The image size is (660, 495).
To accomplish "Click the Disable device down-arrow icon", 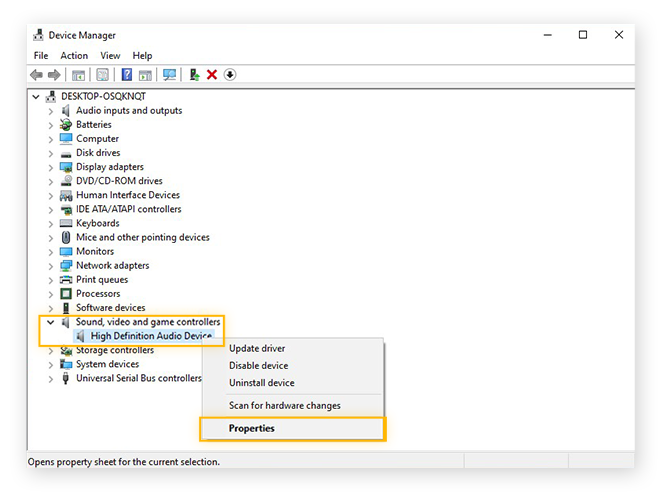I will coord(229,75).
